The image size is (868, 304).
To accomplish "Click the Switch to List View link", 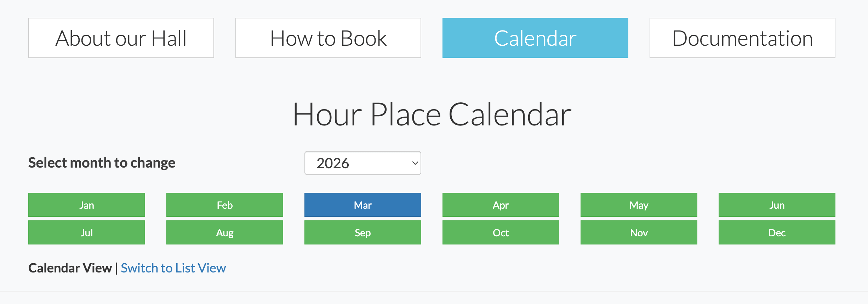I will 173,268.
